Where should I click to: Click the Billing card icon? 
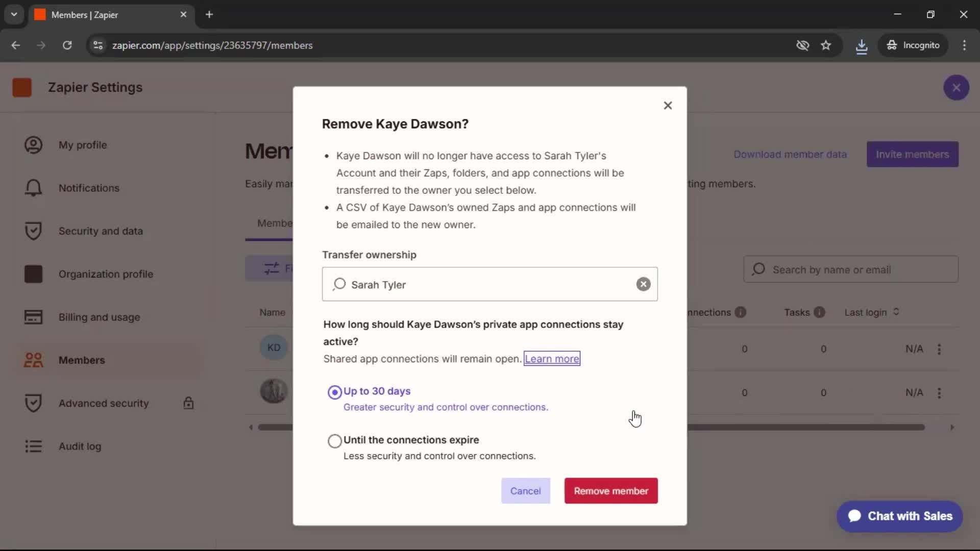tap(33, 317)
